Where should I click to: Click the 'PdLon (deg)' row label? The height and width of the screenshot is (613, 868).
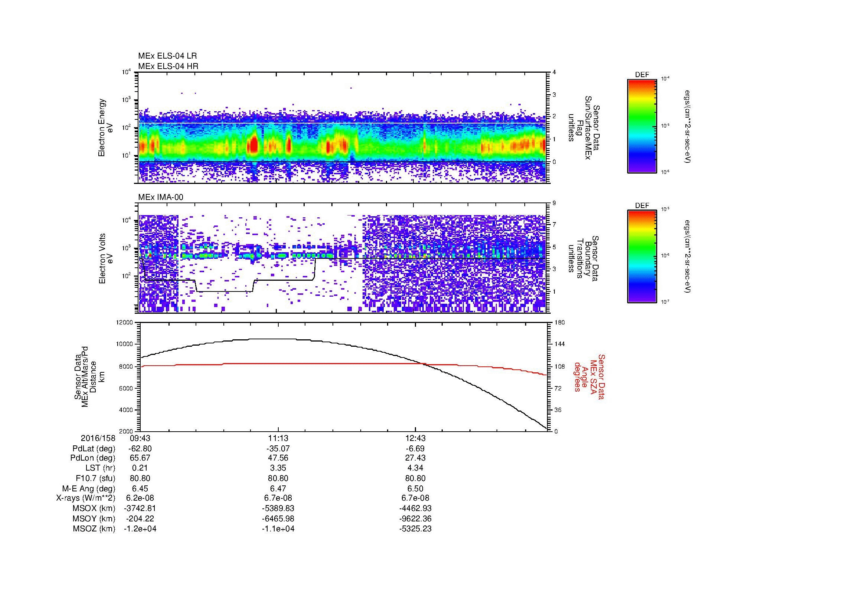[x=93, y=458]
